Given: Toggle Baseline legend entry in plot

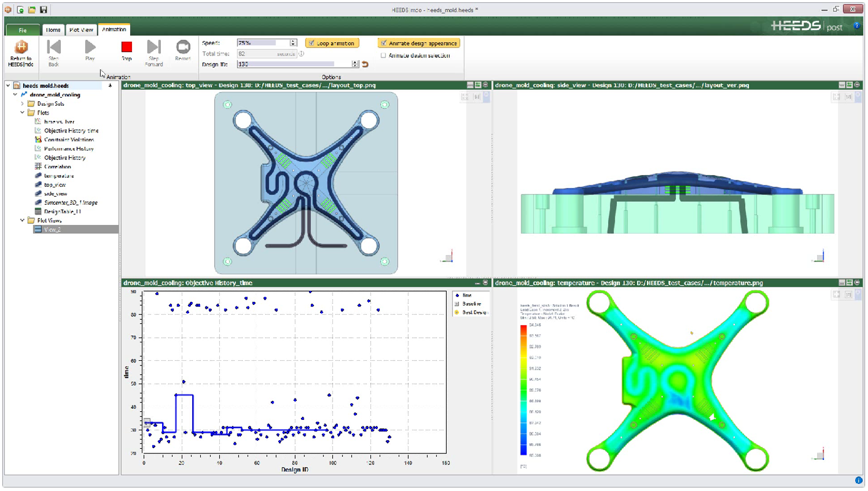Looking at the screenshot, I should (x=469, y=304).
